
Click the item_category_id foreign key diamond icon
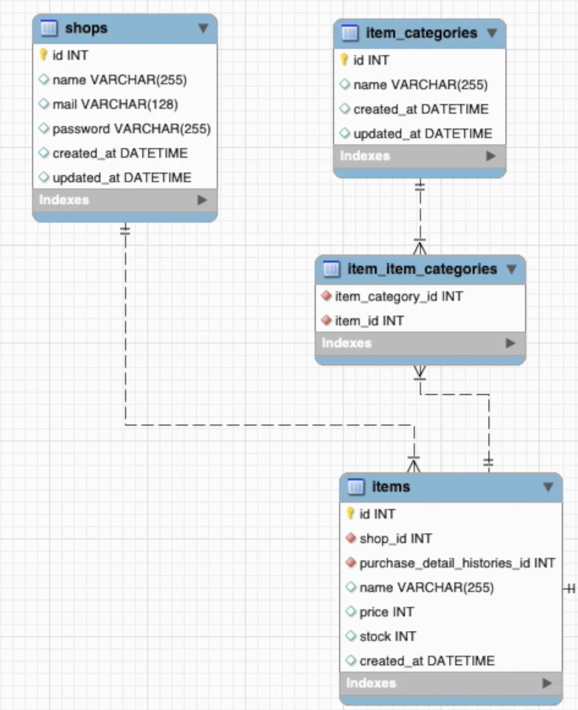[326, 296]
